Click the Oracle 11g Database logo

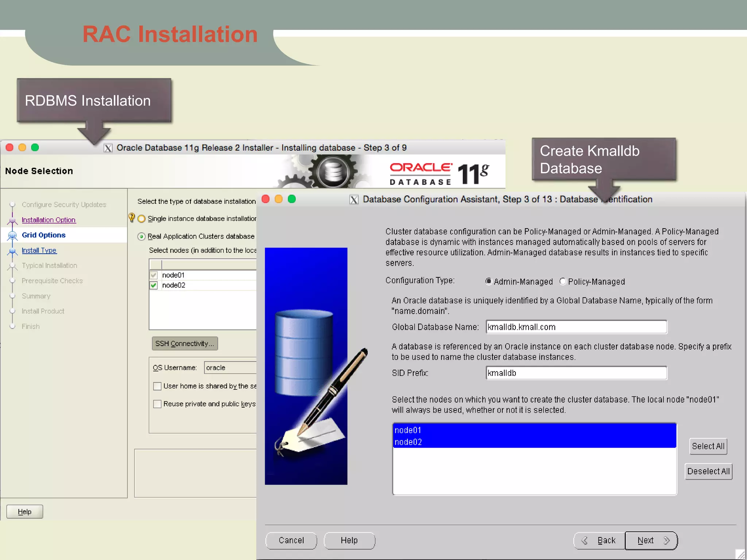coord(439,174)
